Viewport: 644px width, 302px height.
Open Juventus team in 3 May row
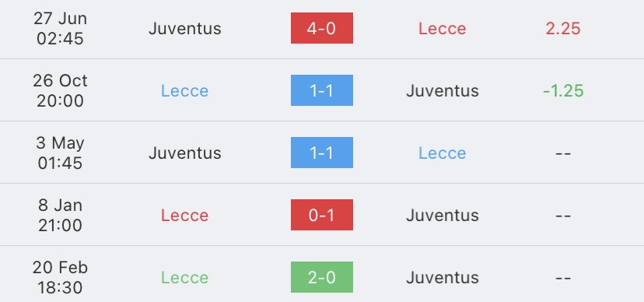coord(185,153)
